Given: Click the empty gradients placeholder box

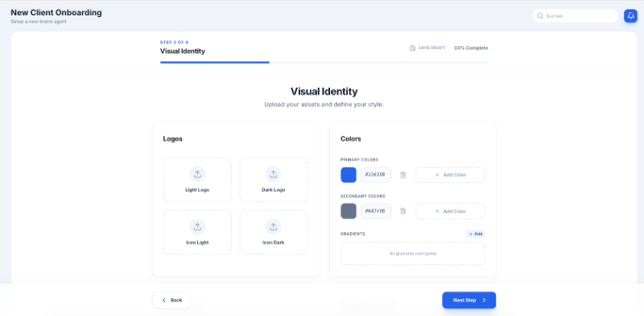Looking at the screenshot, I should pyautogui.click(x=413, y=253).
